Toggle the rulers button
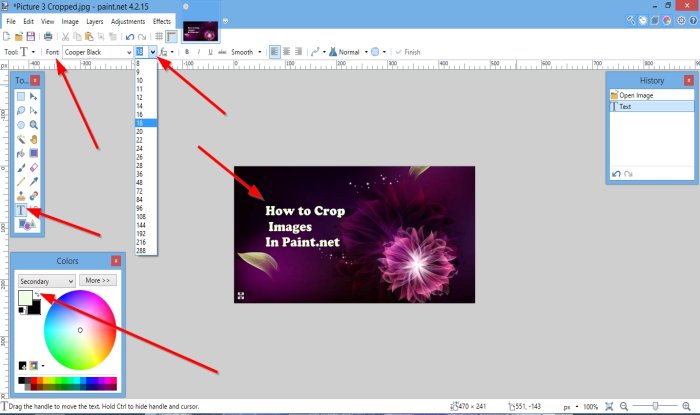 coord(171,37)
